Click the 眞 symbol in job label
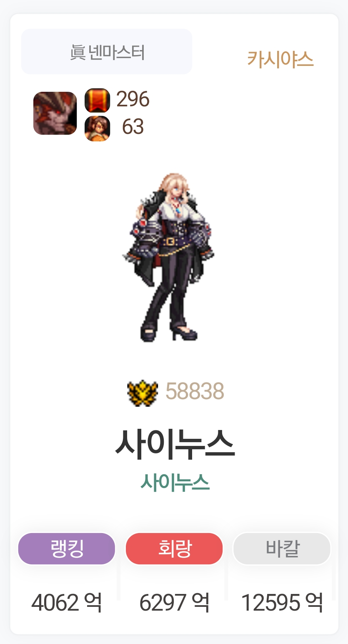 (78, 53)
